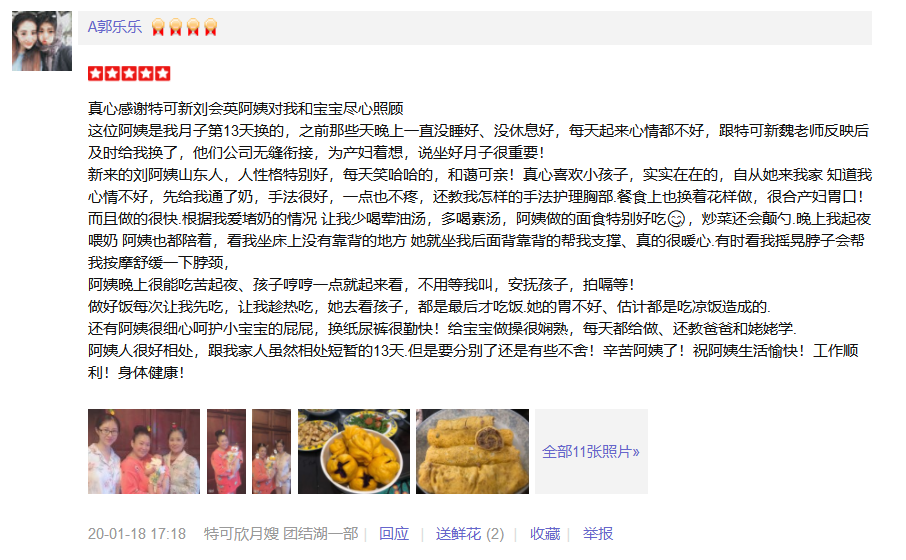Open the rolled pancake food photo
906x560 pixels.
tap(472, 451)
